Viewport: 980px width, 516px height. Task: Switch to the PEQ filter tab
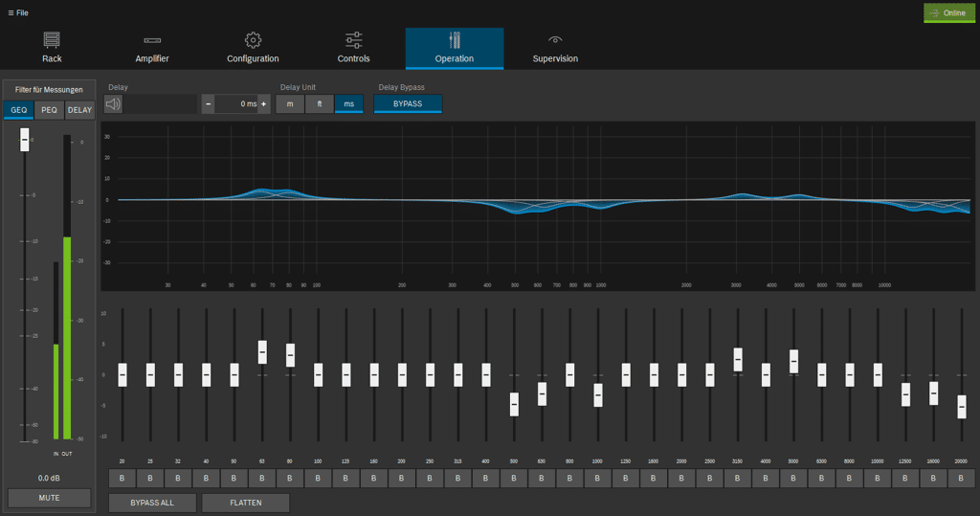[x=49, y=110]
